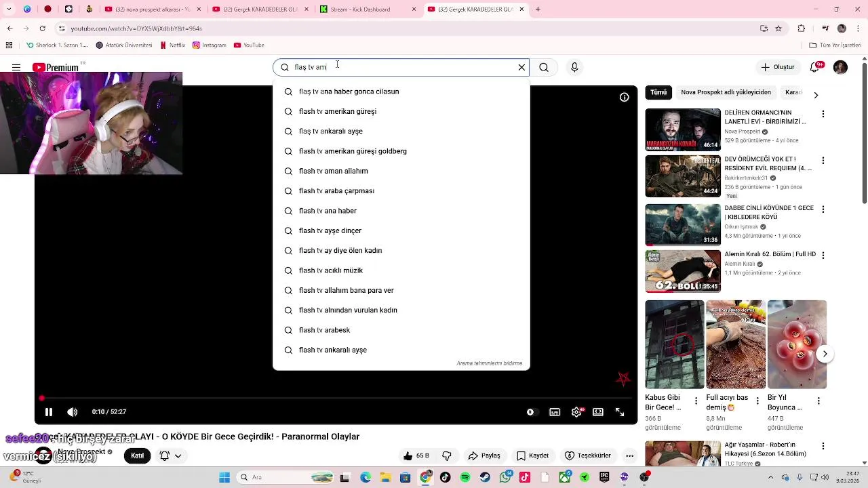Open 'Dev Örümceği Yok Et' Resident Evil thumbnail
Screen dimensions: 868x488
click(683, 176)
